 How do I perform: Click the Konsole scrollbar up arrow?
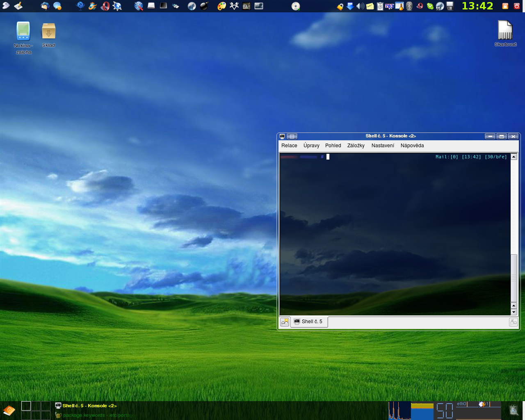click(x=514, y=156)
